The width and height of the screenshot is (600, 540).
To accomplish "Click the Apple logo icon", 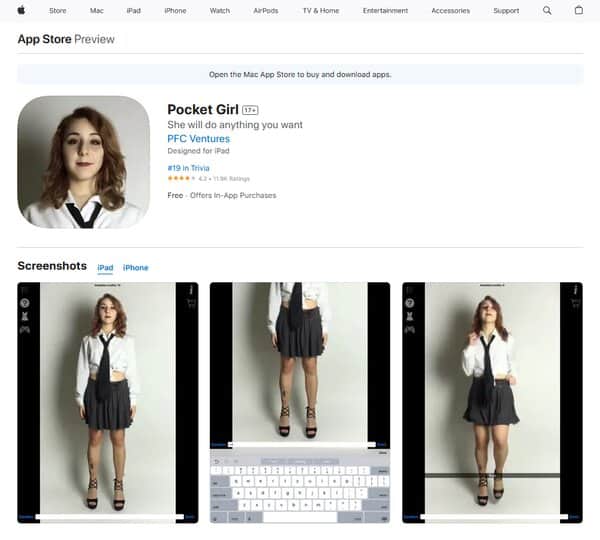I will pos(21,10).
